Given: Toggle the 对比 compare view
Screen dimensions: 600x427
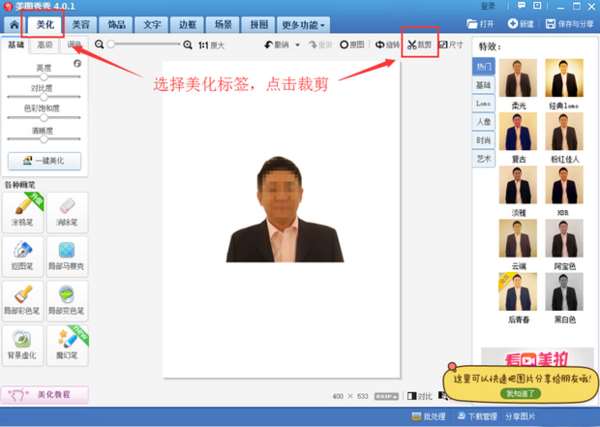Looking at the screenshot, I should click(x=420, y=396).
